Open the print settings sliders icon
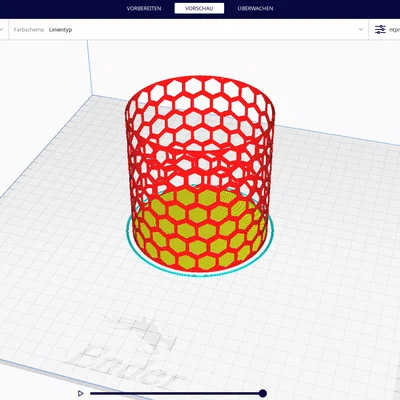 [380, 29]
